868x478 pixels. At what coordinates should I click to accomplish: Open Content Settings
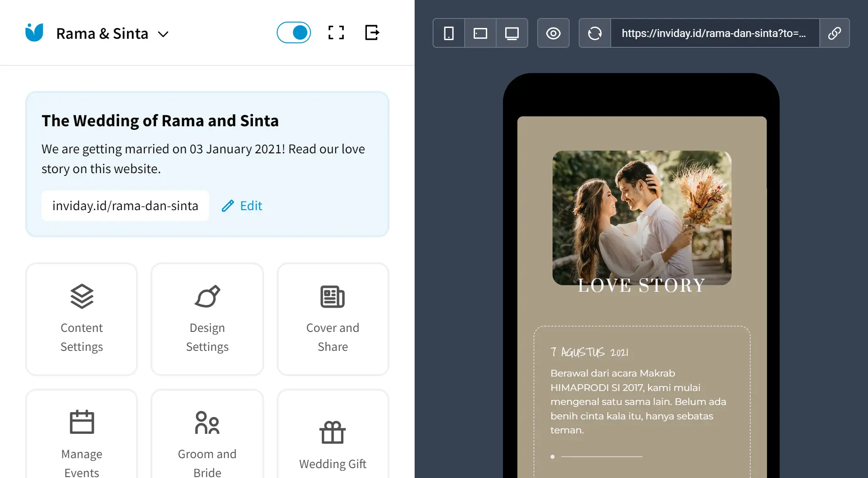(x=82, y=319)
